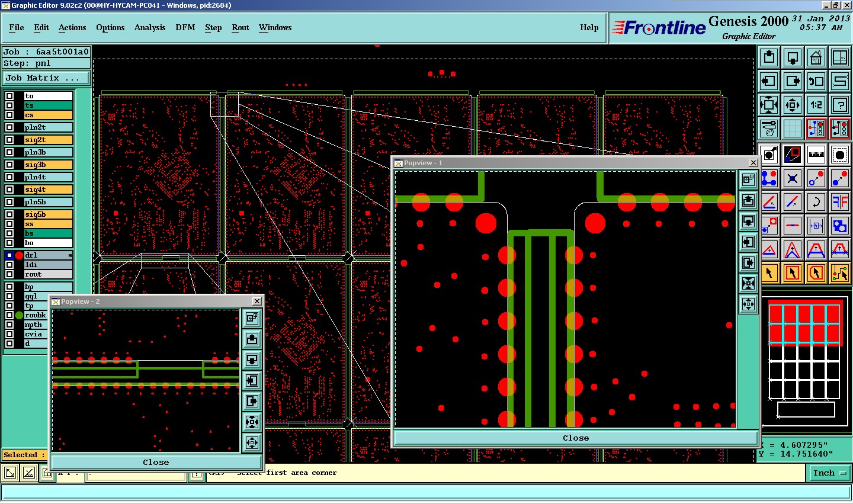The width and height of the screenshot is (853, 504).
Task: Click the green color dot of roubk layer
Action: [19, 315]
